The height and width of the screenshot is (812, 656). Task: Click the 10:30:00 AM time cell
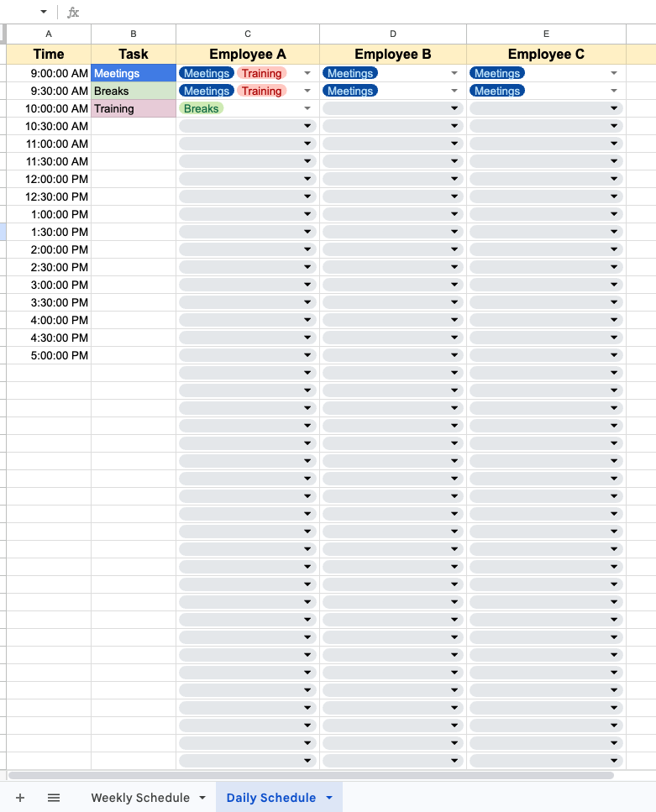click(49, 126)
